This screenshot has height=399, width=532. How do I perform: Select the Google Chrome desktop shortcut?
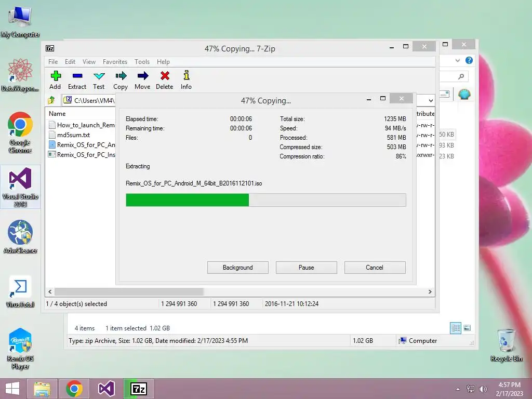(20, 132)
